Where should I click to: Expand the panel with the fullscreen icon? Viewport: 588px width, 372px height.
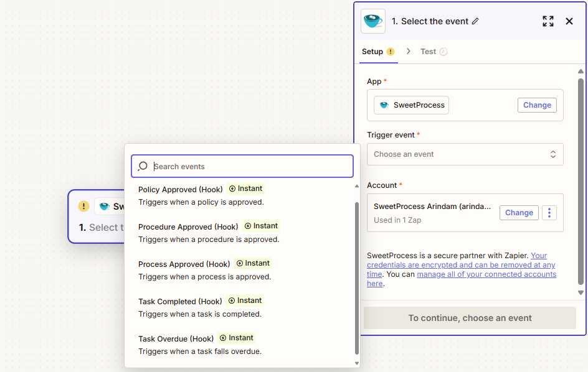(548, 21)
